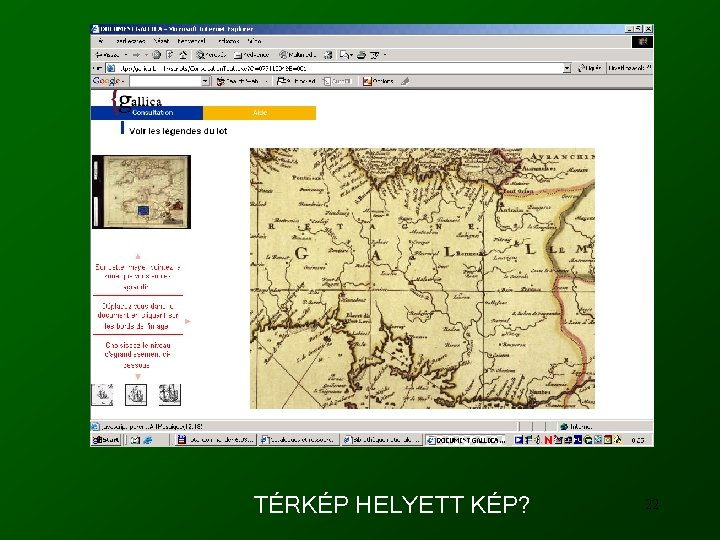
Task: Open the first menu in the menu bar
Action: coord(101,41)
